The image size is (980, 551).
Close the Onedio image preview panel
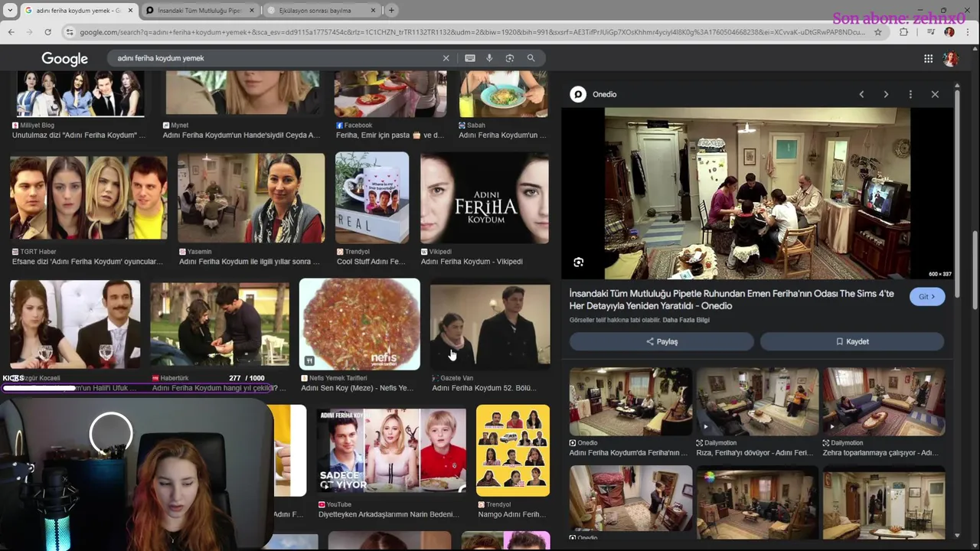(x=935, y=94)
